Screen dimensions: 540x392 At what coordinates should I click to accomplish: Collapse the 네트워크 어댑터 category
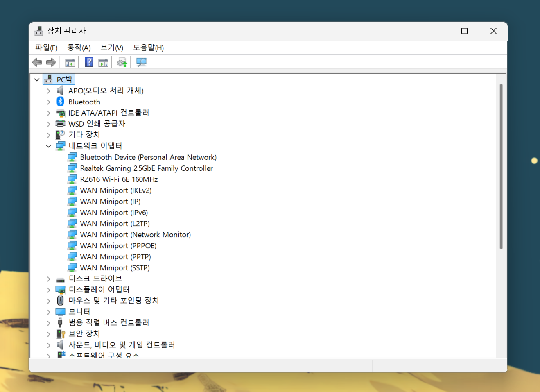[x=49, y=146]
